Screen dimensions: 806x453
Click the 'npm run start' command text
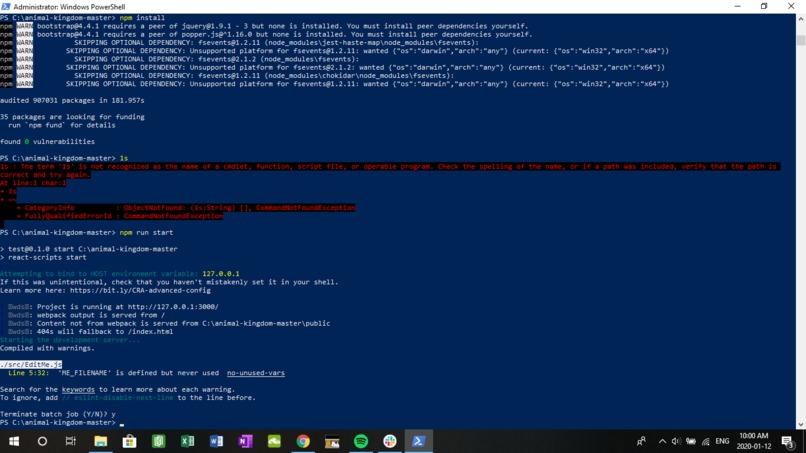[x=146, y=232]
